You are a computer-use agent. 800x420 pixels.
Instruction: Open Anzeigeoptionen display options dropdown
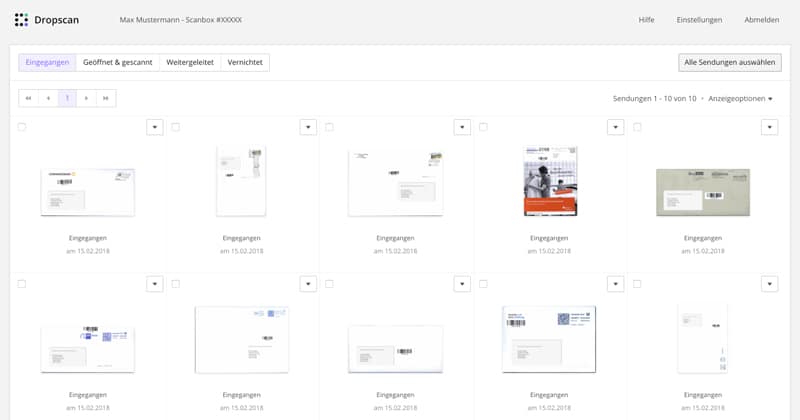(x=740, y=99)
